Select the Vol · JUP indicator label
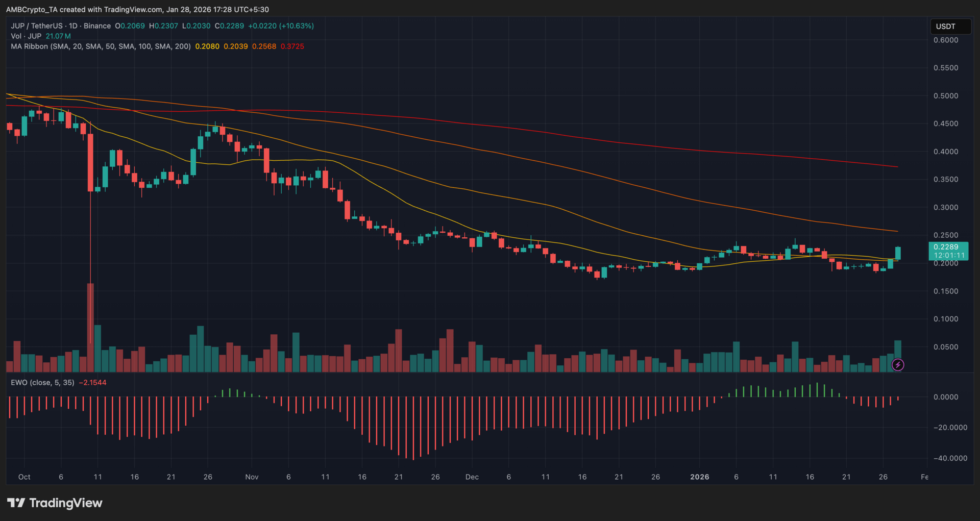The height and width of the screenshot is (521, 980). [26, 36]
